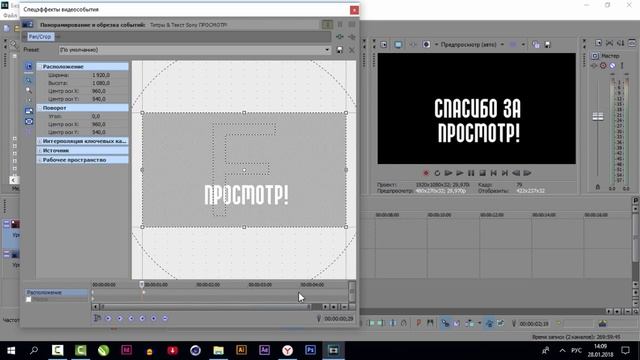640x360 pixels.
Task: Open Yandex Browser from the taskbar
Action: (287, 350)
